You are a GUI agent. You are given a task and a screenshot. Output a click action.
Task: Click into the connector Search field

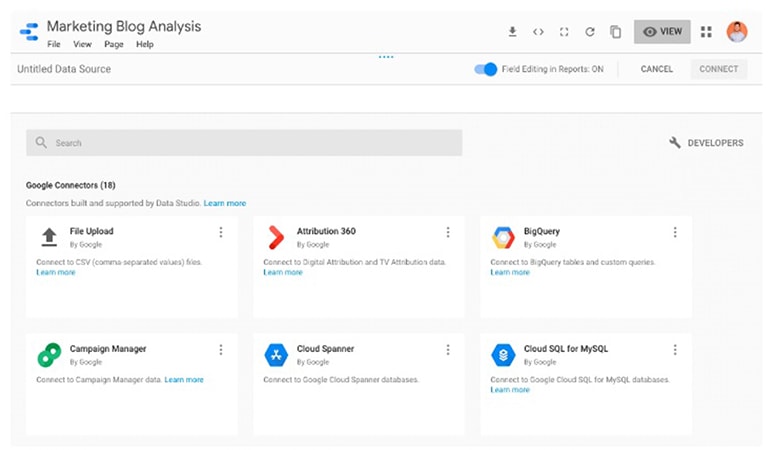coord(244,142)
